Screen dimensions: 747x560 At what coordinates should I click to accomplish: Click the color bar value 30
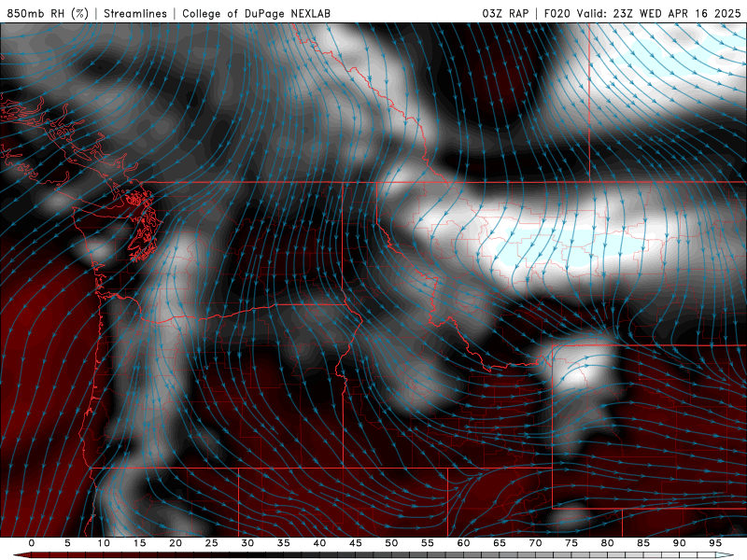[x=247, y=543]
